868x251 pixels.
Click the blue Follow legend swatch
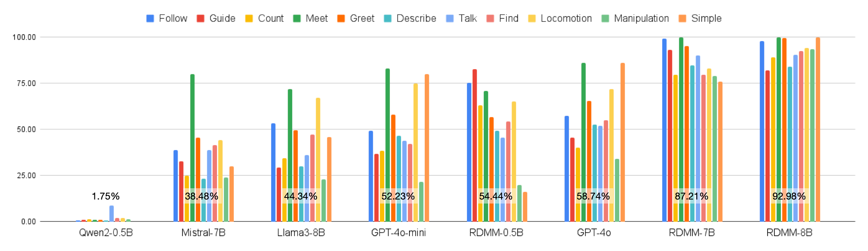coord(150,19)
